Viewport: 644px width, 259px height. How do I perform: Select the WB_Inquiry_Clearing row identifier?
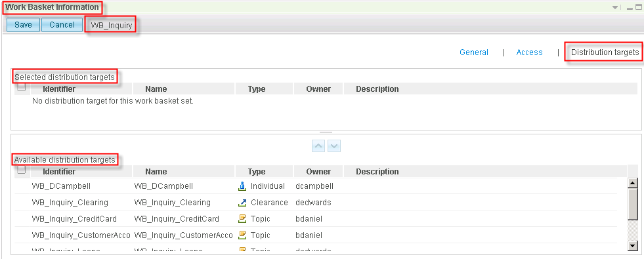pyautogui.click(x=70, y=203)
